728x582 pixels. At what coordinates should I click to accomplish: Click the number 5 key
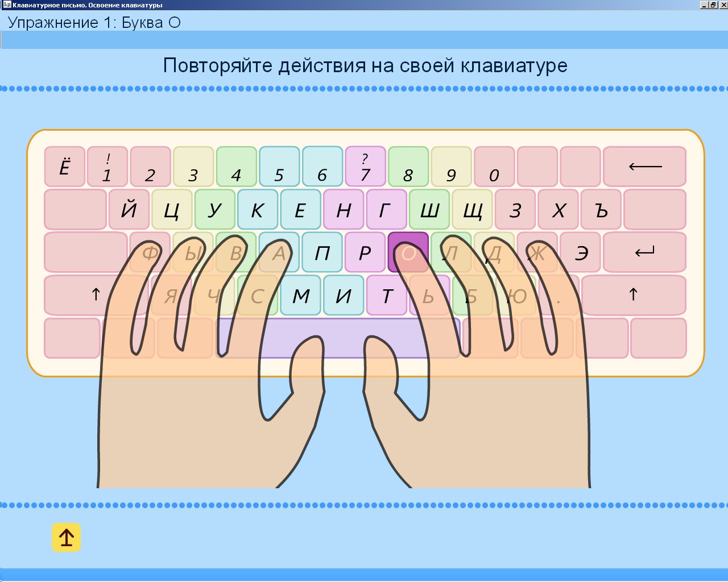click(279, 167)
